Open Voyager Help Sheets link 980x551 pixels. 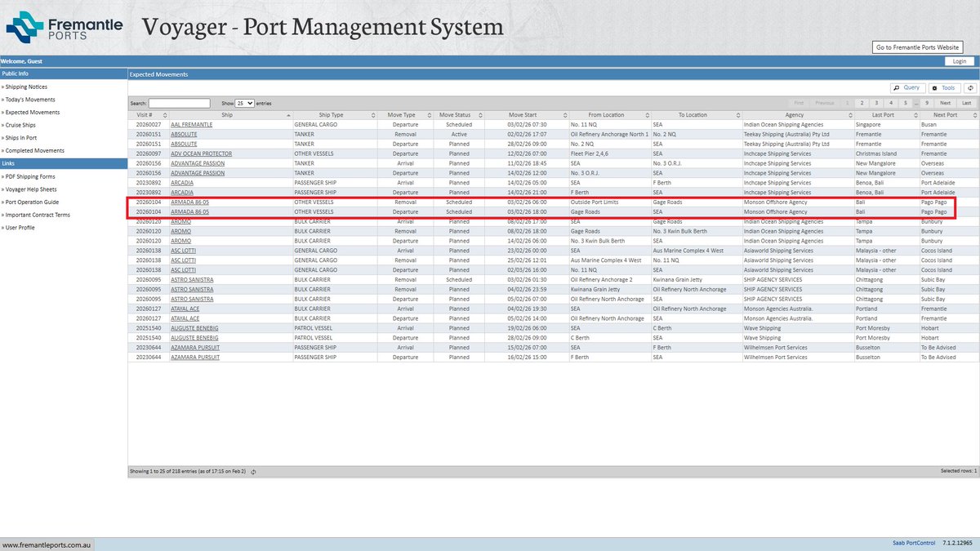click(x=29, y=189)
